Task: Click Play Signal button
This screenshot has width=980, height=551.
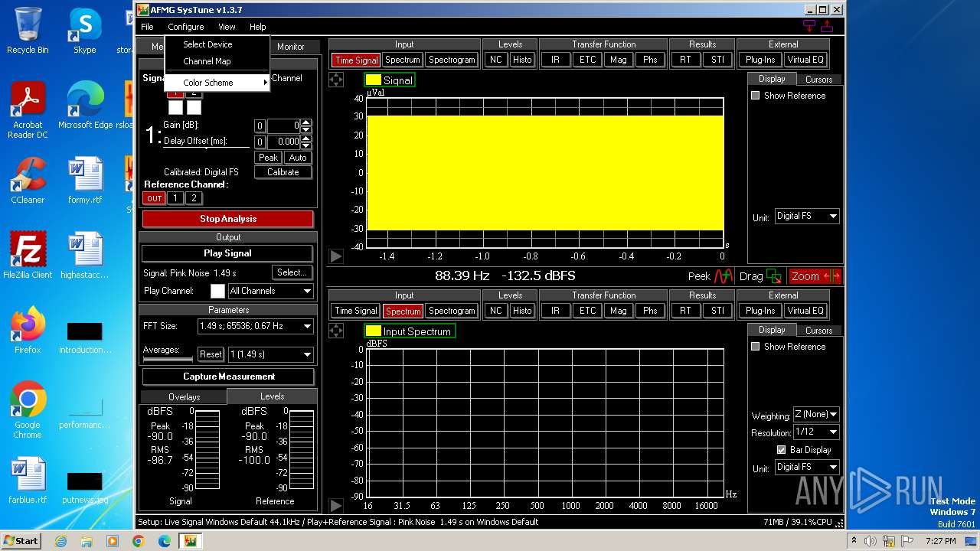Action: click(227, 253)
